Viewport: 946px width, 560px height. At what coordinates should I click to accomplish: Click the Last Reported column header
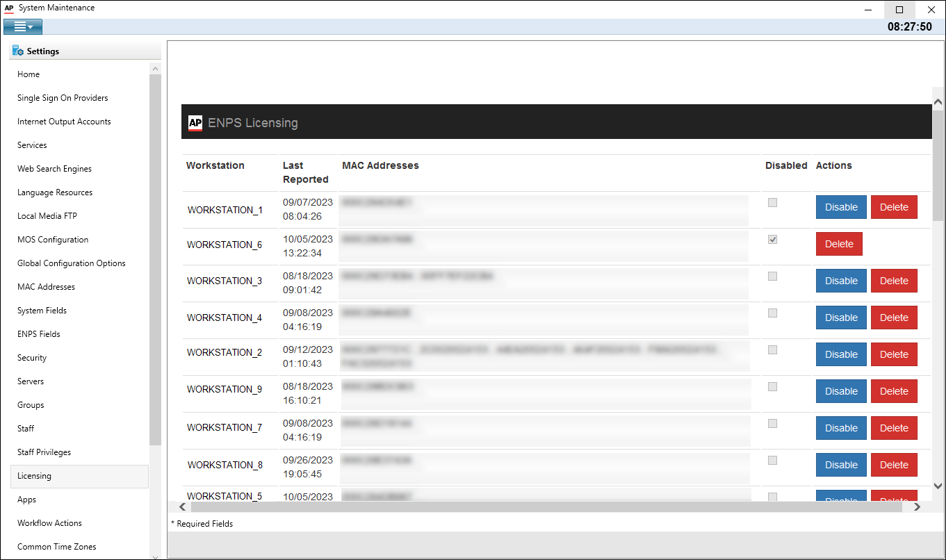click(306, 172)
